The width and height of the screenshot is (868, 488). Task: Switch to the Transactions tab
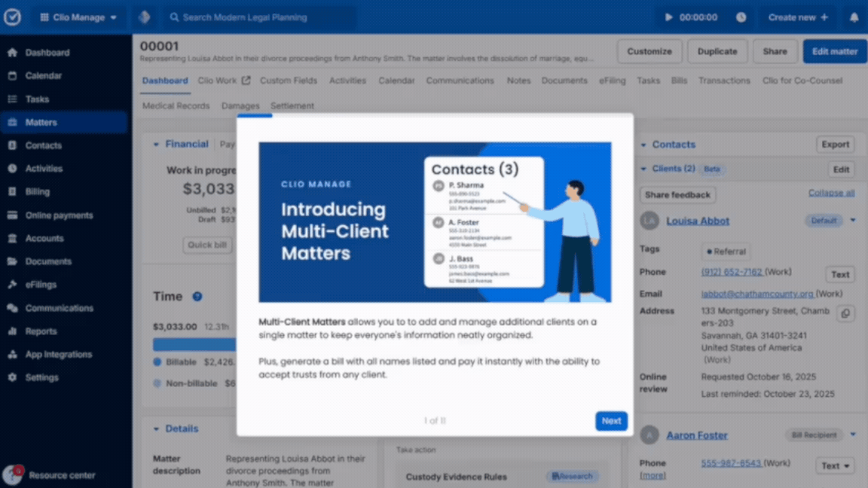coord(724,81)
